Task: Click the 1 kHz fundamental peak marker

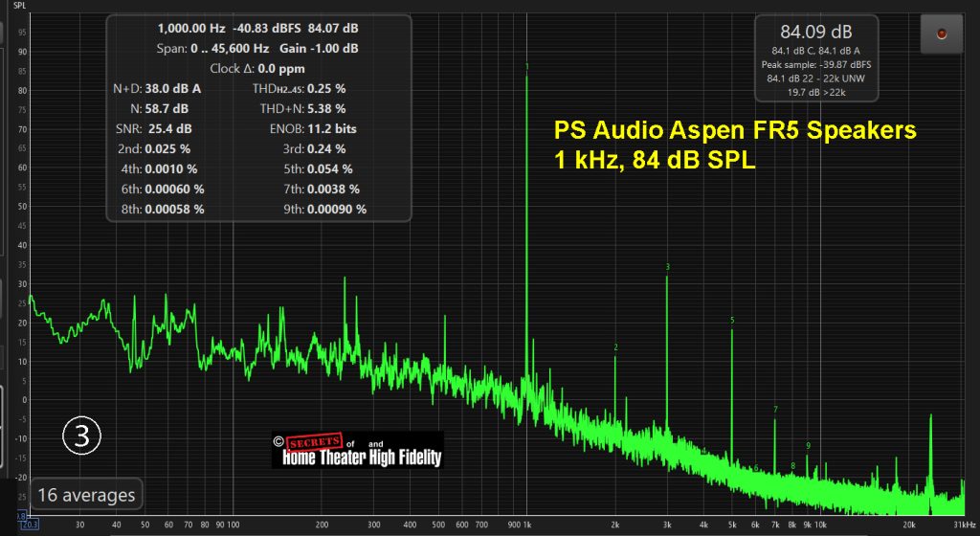Action: 526,67
